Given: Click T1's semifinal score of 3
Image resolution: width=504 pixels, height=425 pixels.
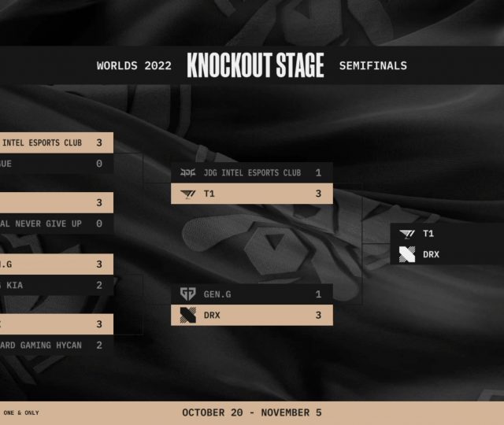Looking at the screenshot, I should coord(318,194).
